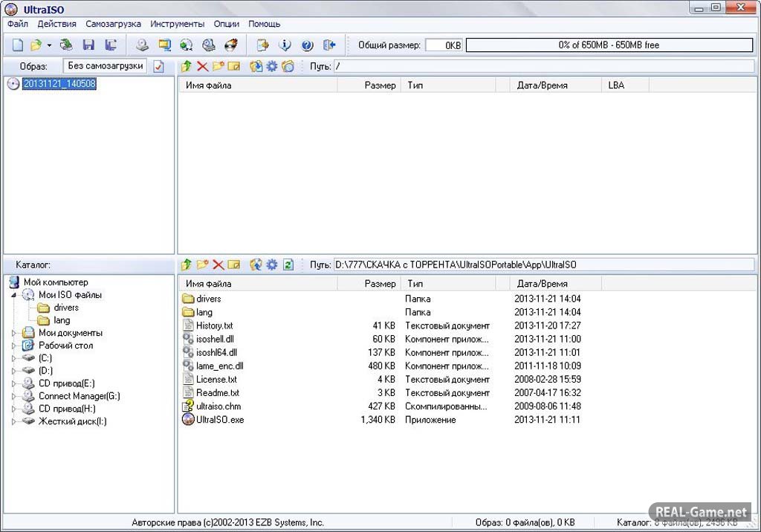Screen dimensions: 761x532
Task: Click the Exit door icon in toolbar
Action: tap(329, 45)
